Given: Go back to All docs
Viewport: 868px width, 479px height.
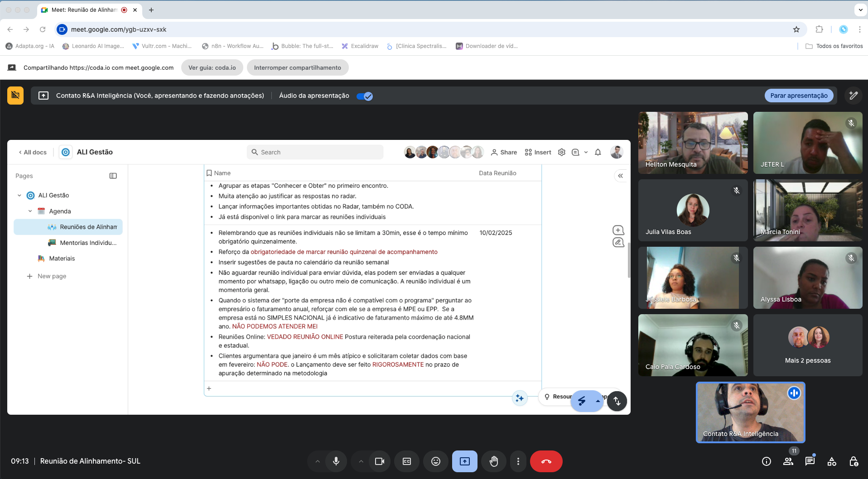Looking at the screenshot, I should (33, 152).
